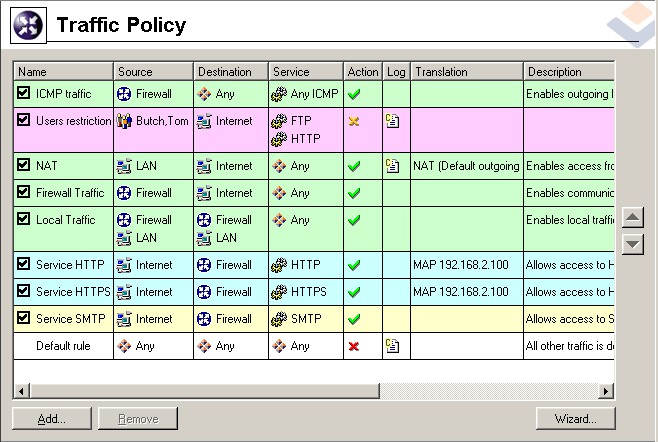This screenshot has width=658, height=442.
Task: Disable the NAT rule checkbox
Action: coord(24,165)
